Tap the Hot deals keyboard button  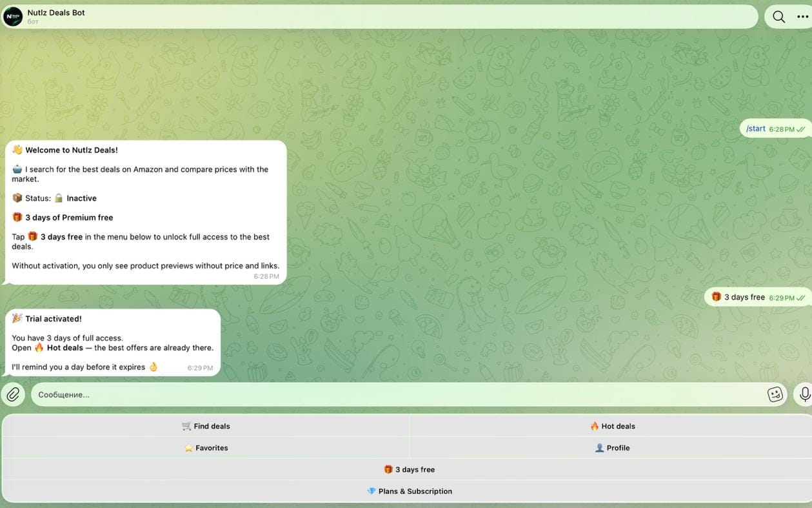coord(611,426)
